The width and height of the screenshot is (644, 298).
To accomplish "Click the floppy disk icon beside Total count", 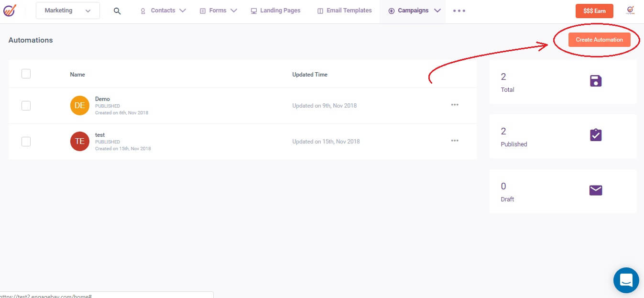I will click(595, 81).
